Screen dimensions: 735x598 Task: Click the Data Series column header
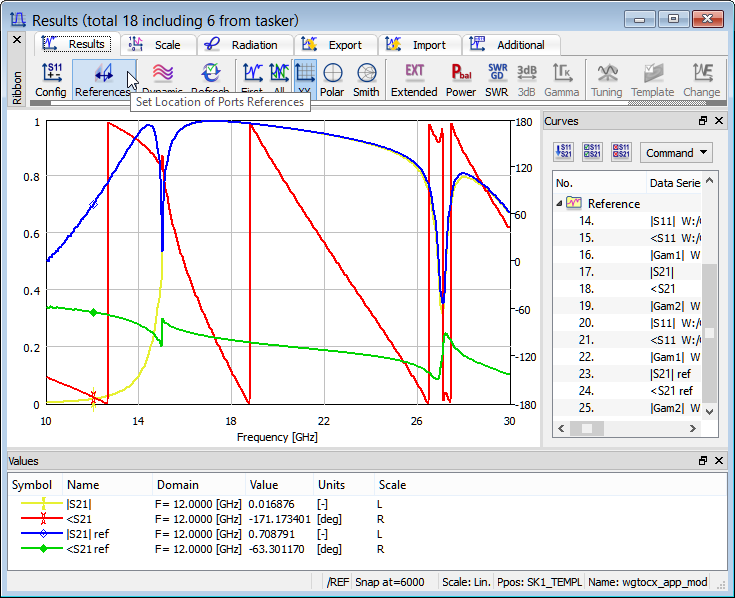coord(674,183)
